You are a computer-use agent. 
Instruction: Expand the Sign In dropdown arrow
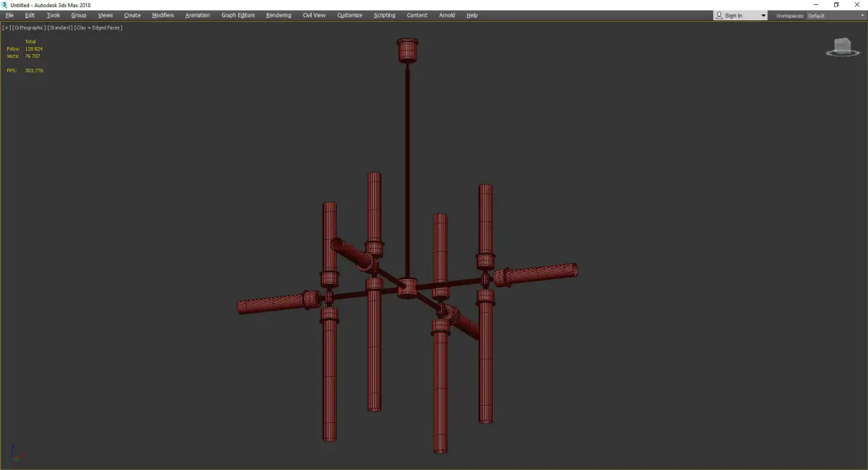coord(762,15)
